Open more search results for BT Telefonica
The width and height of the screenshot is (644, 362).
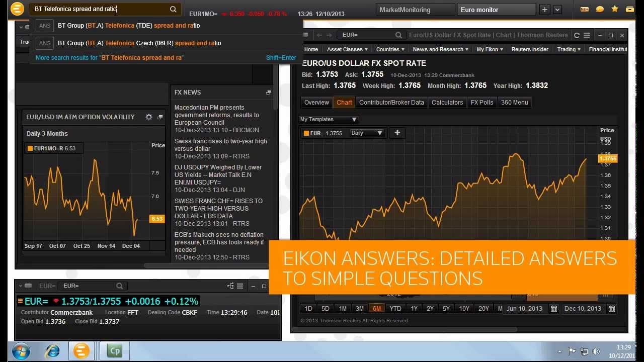coord(110,58)
